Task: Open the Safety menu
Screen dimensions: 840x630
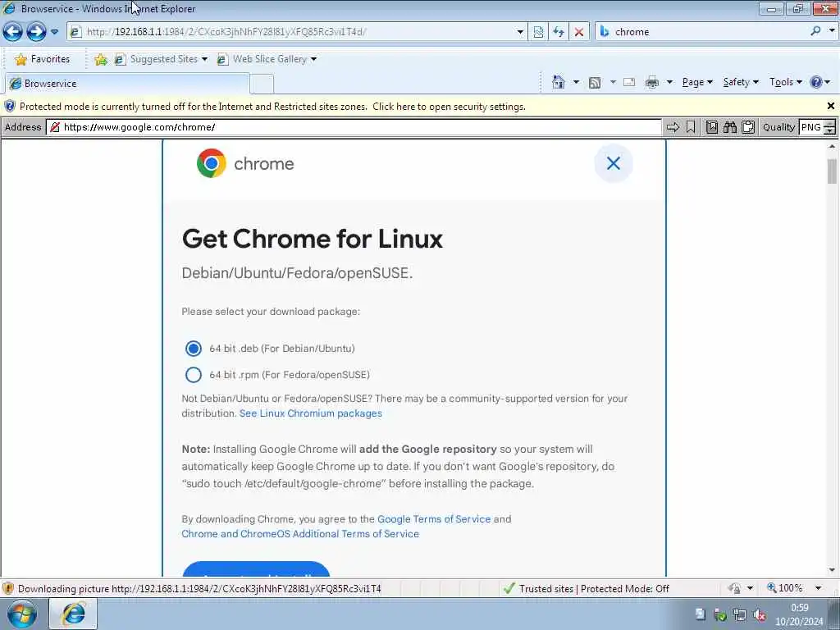Action: (741, 82)
